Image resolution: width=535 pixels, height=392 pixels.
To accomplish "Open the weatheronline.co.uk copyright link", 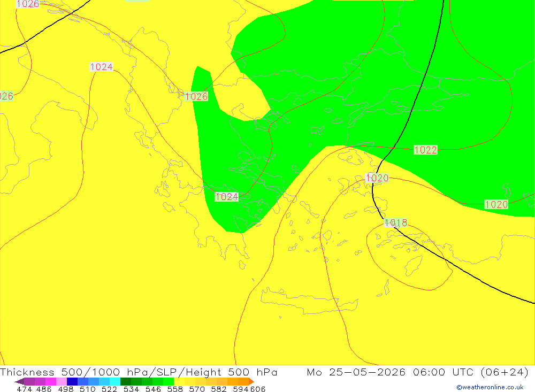I will pyautogui.click(x=490, y=387).
